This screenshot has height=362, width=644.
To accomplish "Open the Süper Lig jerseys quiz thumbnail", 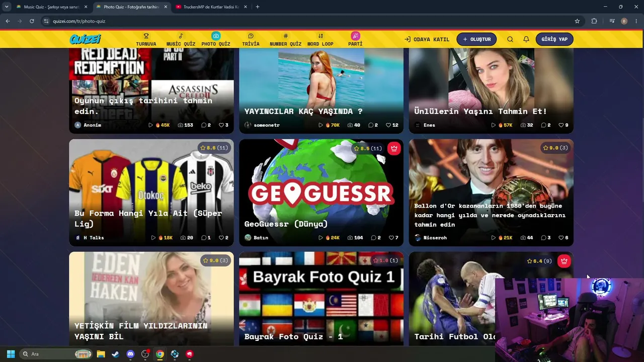I will tap(151, 193).
